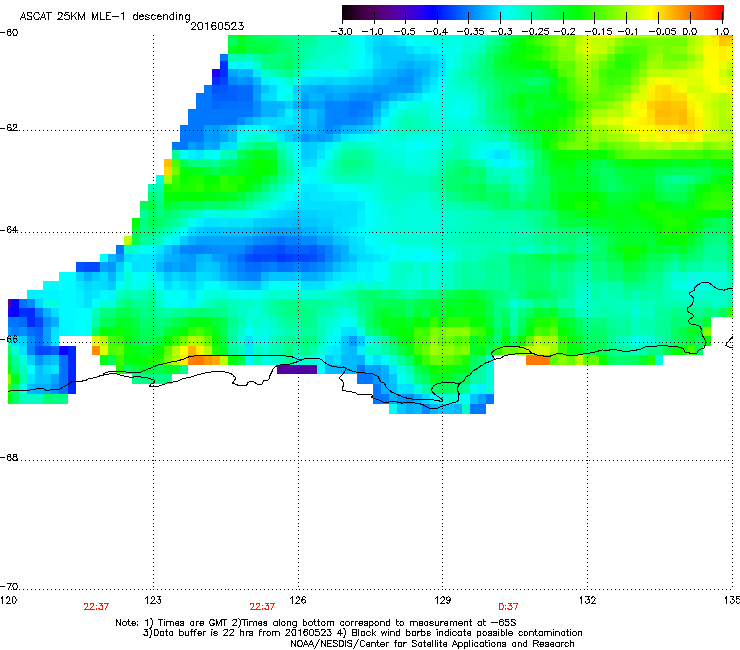Click the -62 latitude axis label
Viewport: 740px width, 650px height.
tap(9, 128)
